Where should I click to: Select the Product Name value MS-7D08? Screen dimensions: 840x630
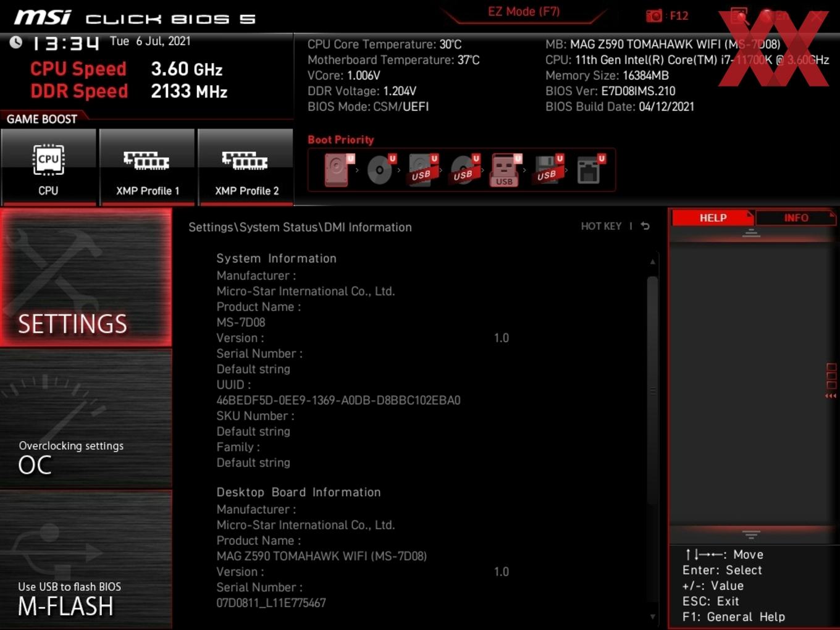241,322
